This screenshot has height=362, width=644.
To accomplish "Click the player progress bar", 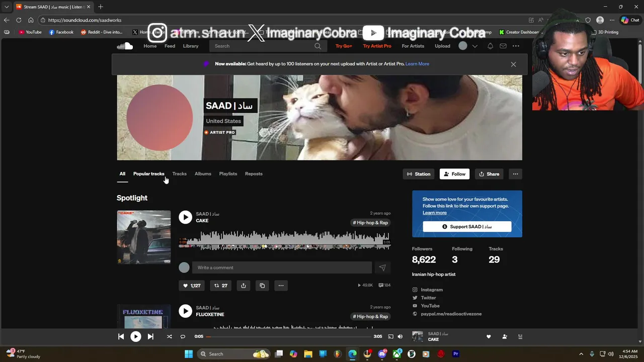I will tap(289, 337).
